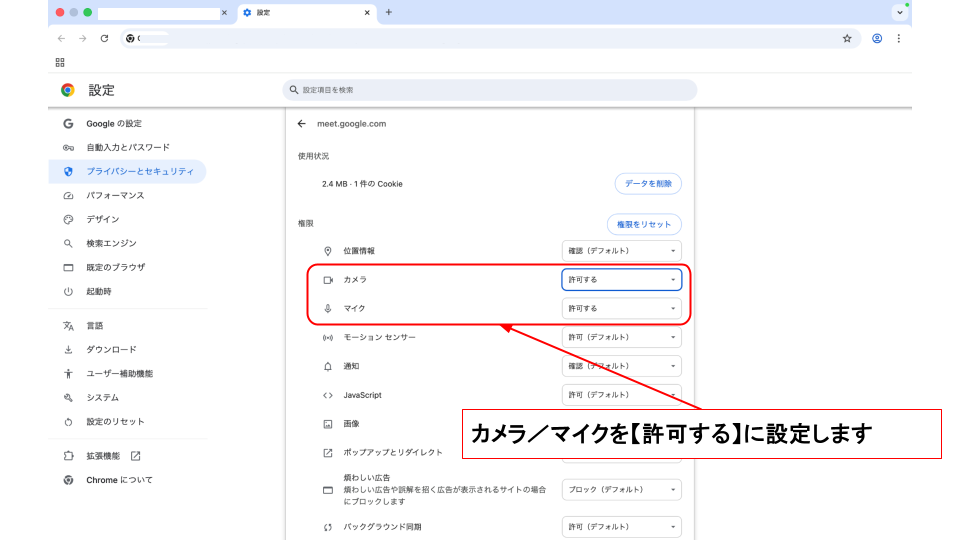Click the 権限をリセット button
960x540 pixels.
click(644, 224)
